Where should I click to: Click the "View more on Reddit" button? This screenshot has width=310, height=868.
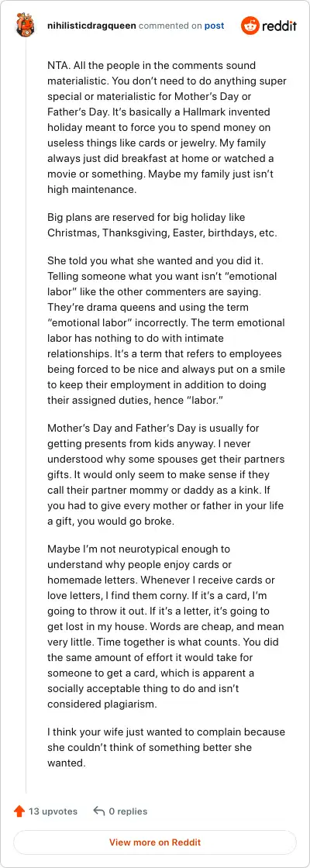click(155, 842)
